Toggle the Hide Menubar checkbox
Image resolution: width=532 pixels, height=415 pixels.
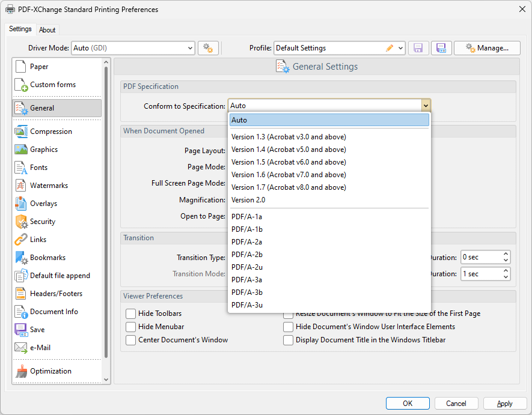130,327
